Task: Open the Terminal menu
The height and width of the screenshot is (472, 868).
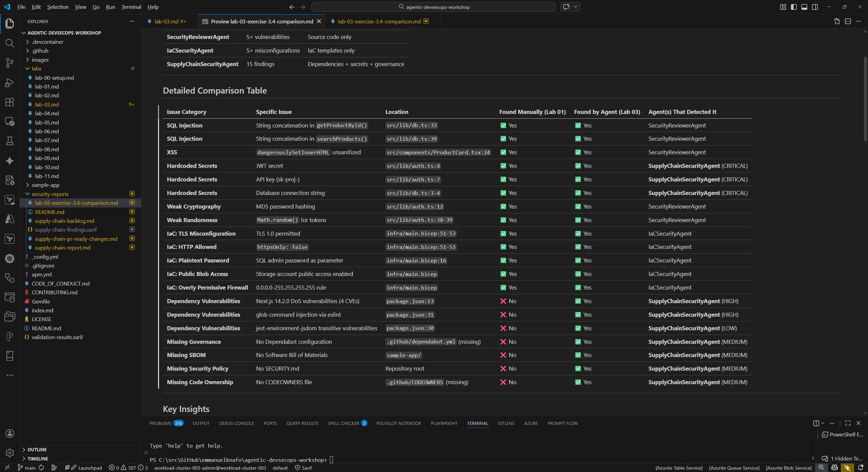Action: (x=131, y=7)
